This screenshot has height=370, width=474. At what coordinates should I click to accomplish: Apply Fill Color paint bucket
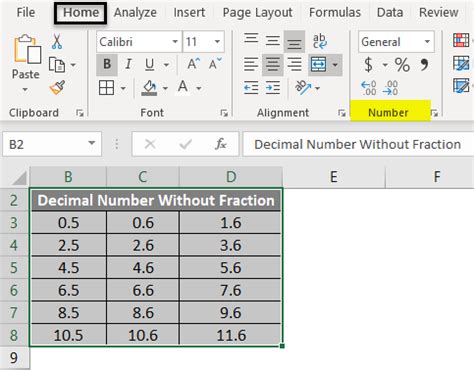coord(149,88)
